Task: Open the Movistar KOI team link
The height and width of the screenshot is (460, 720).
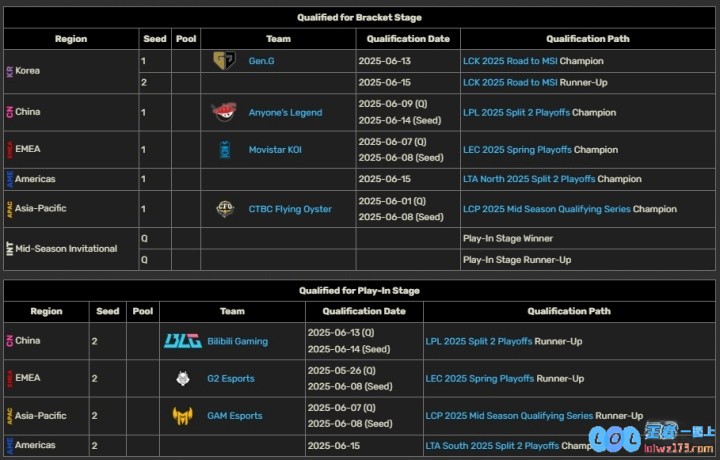Action: click(x=275, y=150)
